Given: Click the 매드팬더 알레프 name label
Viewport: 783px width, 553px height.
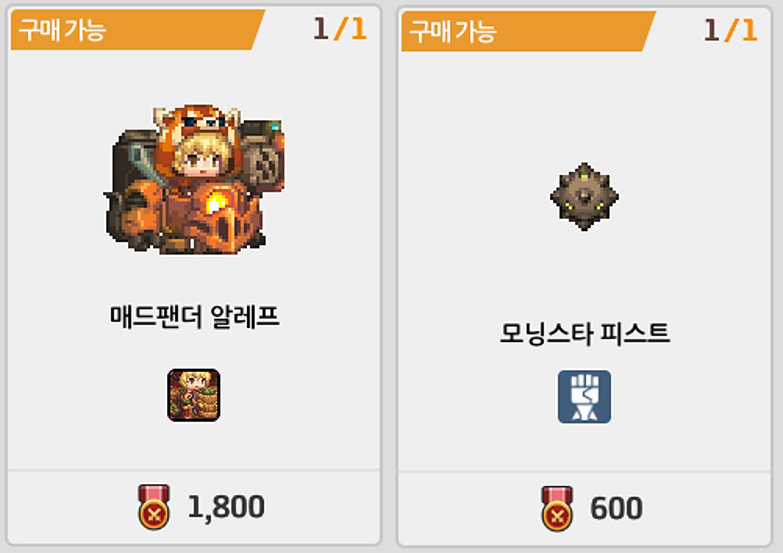Looking at the screenshot, I should pyautogui.click(x=194, y=316).
